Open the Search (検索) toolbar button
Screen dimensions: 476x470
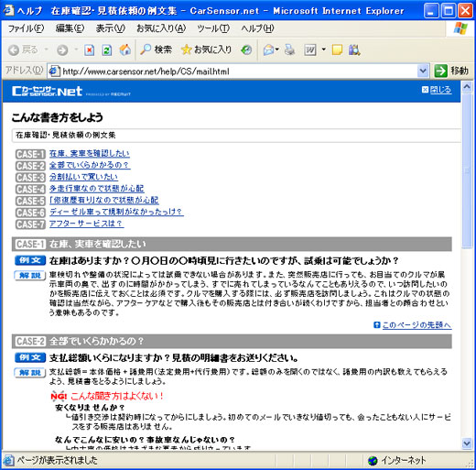point(156,49)
